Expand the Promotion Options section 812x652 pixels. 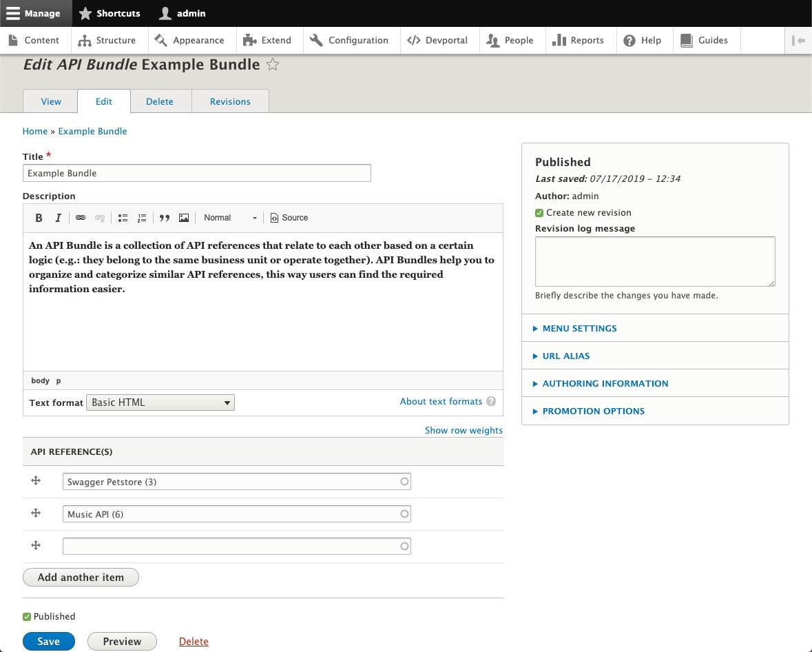click(x=594, y=411)
